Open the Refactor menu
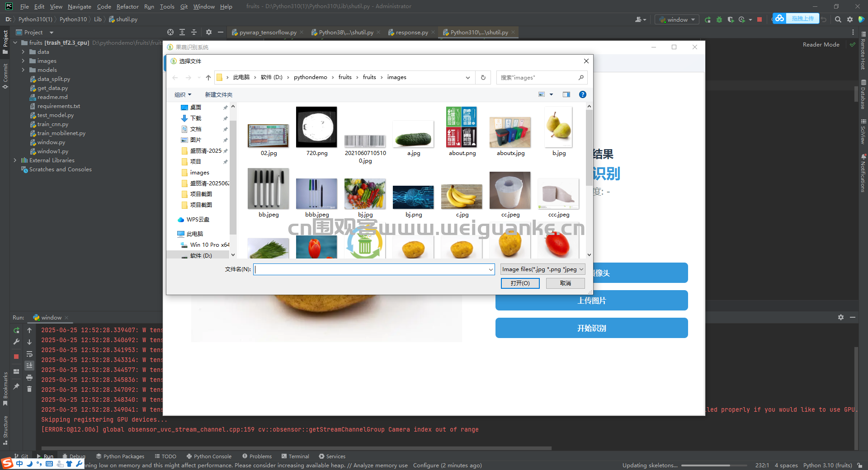868x470 pixels. pos(127,6)
